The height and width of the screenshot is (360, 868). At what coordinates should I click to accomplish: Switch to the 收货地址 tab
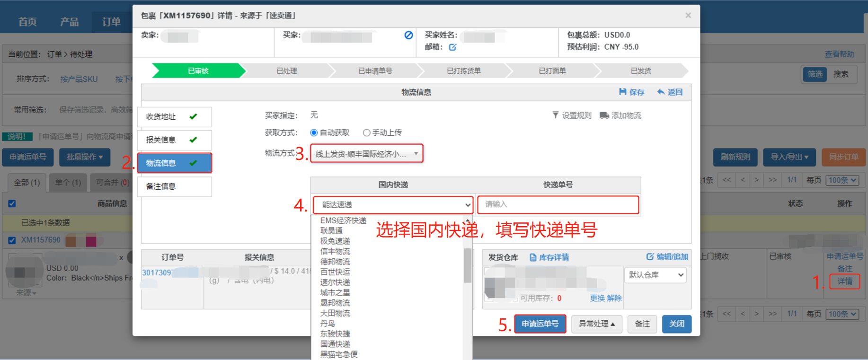click(x=174, y=117)
